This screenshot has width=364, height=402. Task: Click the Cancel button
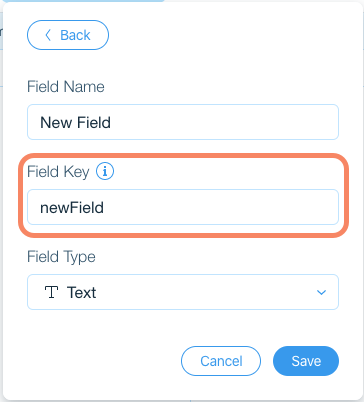(x=221, y=361)
